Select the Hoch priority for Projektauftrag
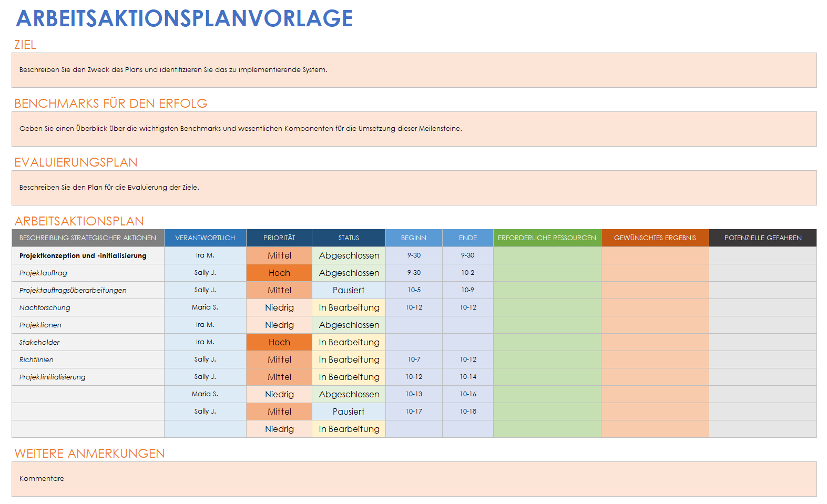The image size is (827, 504). tap(279, 273)
